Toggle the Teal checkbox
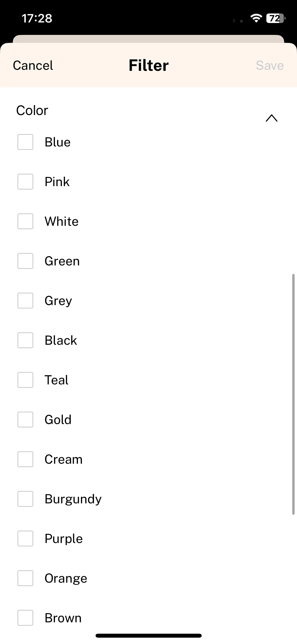 pos(25,380)
